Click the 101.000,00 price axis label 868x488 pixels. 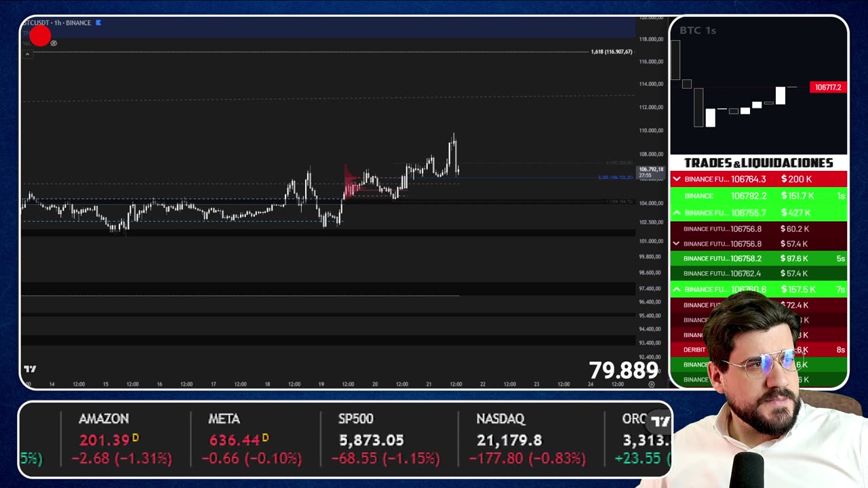(651, 241)
